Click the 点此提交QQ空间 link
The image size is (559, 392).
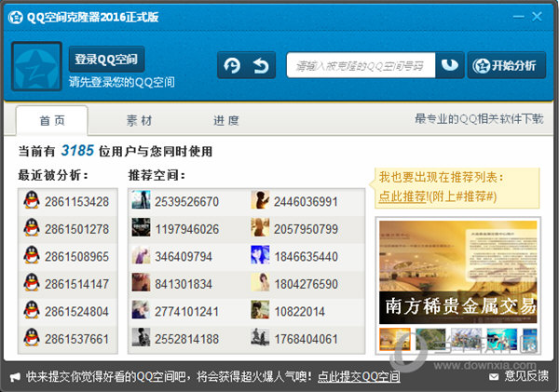359,377
